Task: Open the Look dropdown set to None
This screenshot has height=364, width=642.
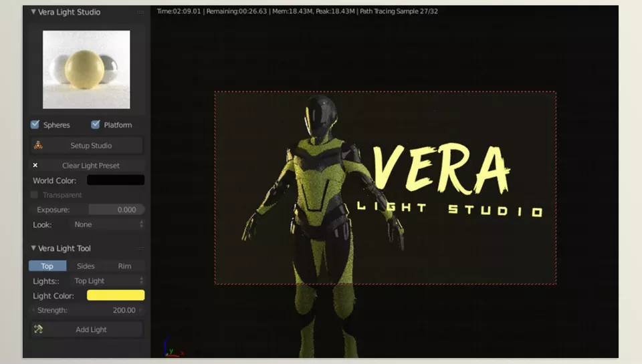Action: click(x=108, y=224)
